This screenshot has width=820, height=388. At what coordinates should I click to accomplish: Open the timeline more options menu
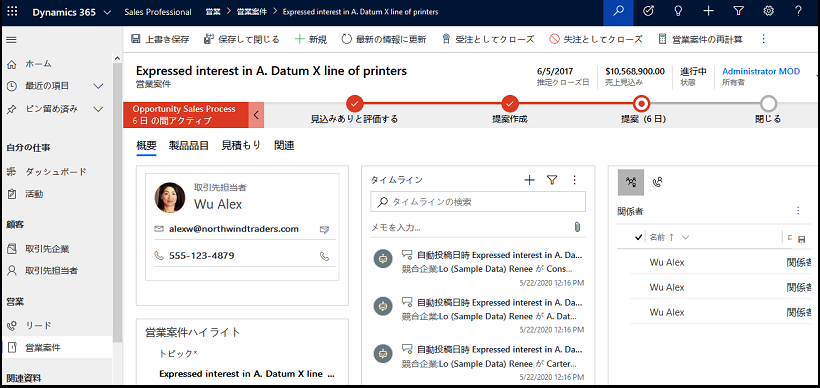tap(574, 180)
